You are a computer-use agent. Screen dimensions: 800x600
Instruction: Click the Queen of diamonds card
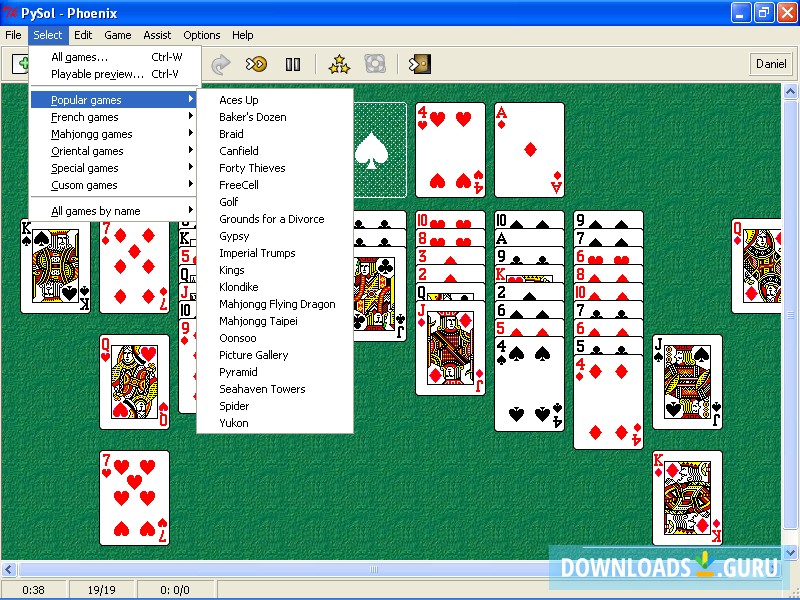(x=756, y=266)
